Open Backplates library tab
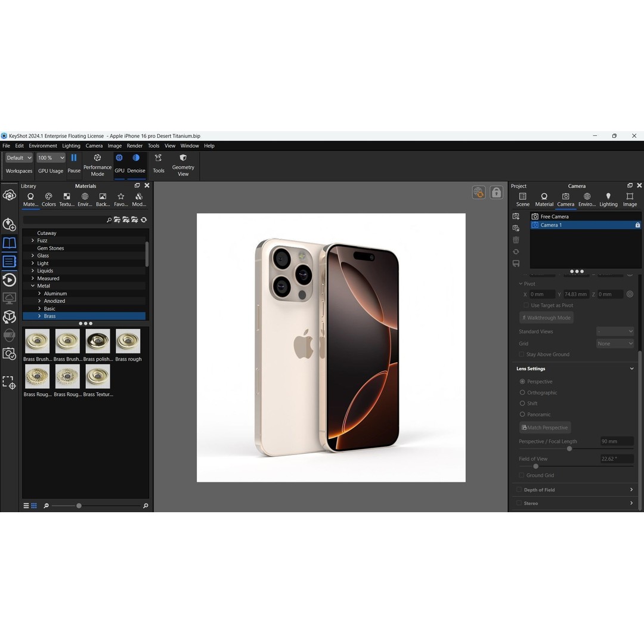The width and height of the screenshot is (644, 644). 103,200
